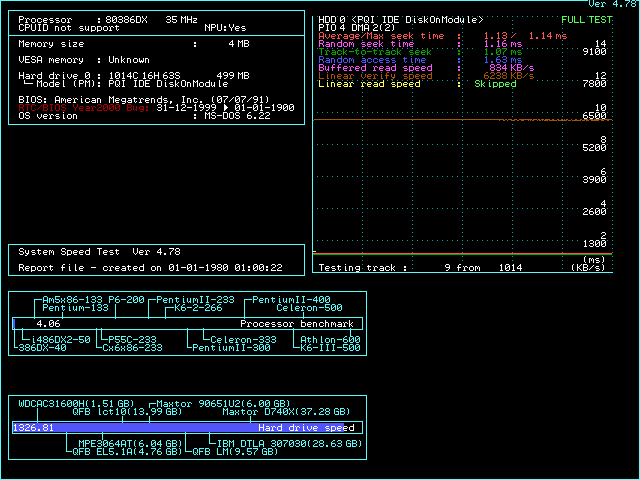
Task: Select the Processor 80386DX line
Action: pyautogui.click(x=112, y=20)
